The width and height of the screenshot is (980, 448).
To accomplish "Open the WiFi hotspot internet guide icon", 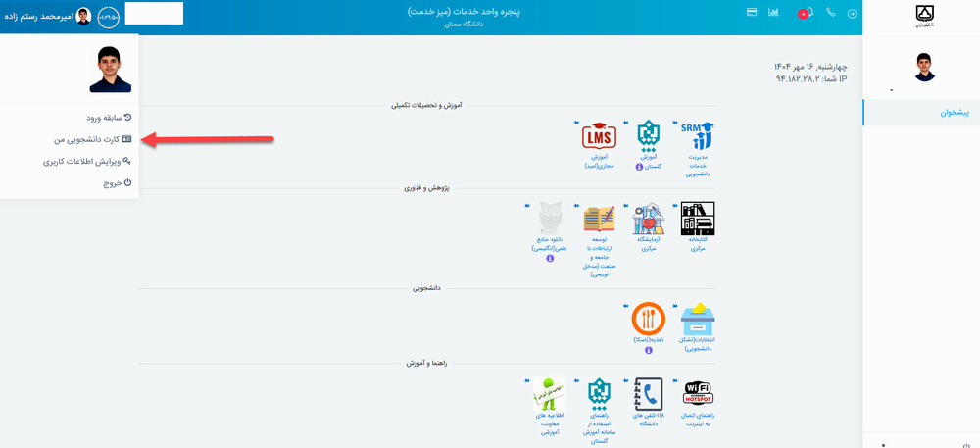I will (698, 395).
